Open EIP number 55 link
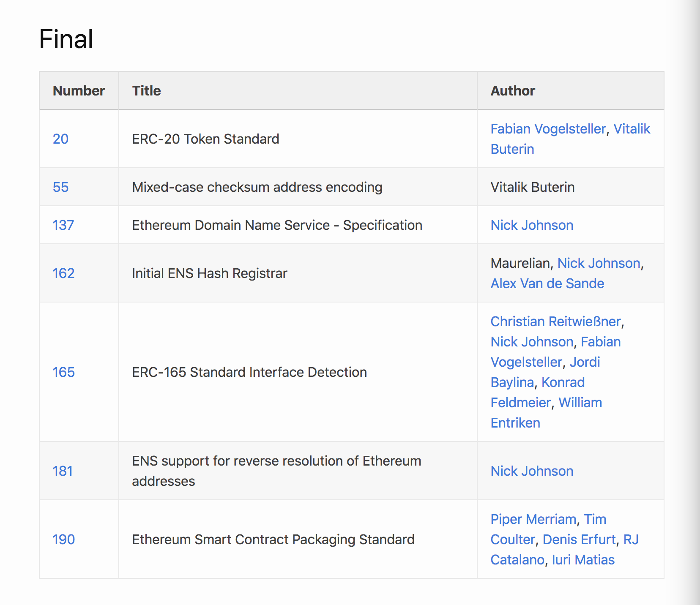Image resolution: width=700 pixels, height=605 pixels. 60,187
